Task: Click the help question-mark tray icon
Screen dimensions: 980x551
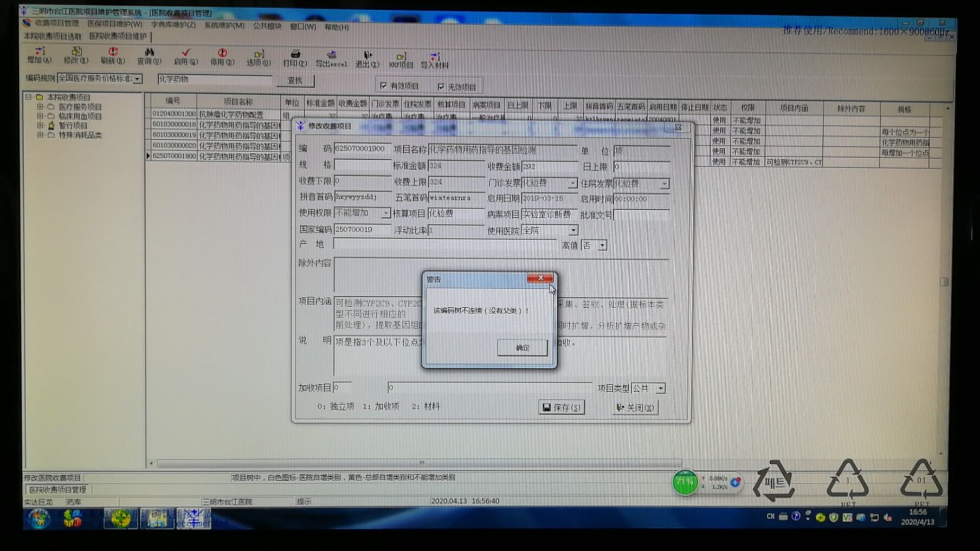Action: coord(796,517)
